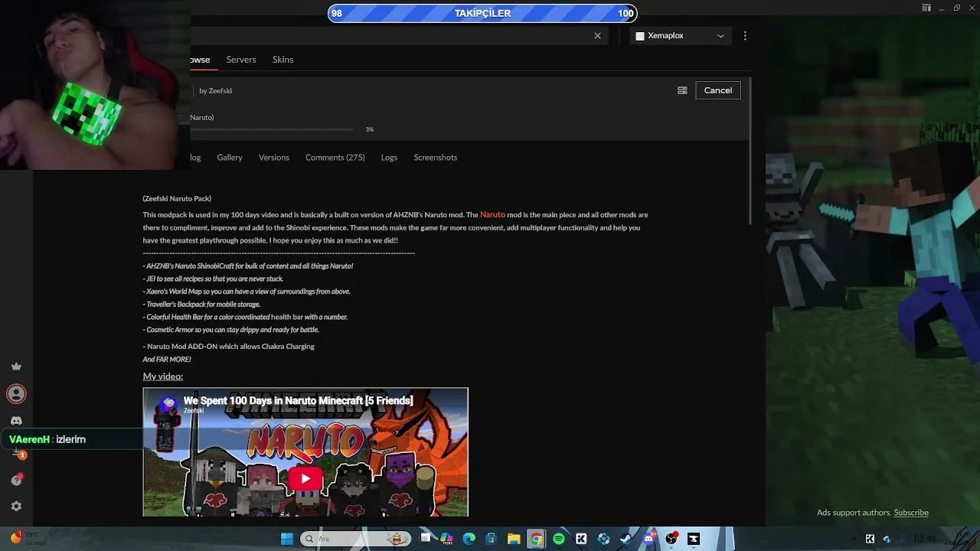The image size is (980, 551).
Task: Open Google Chrome from the taskbar
Action: click(x=536, y=539)
